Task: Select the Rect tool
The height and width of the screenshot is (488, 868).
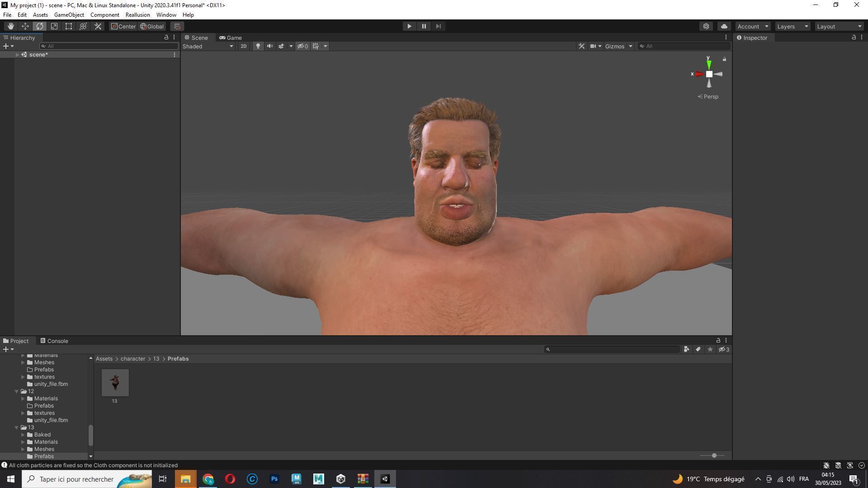Action: [x=69, y=26]
